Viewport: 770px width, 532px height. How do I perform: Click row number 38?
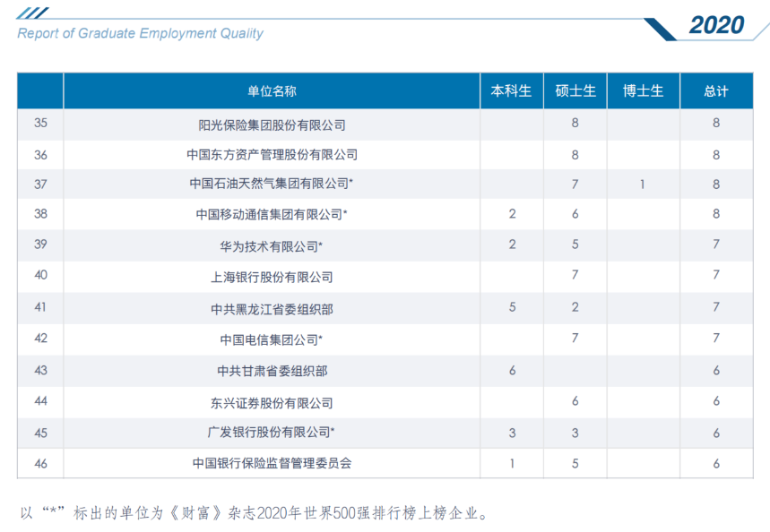point(40,214)
